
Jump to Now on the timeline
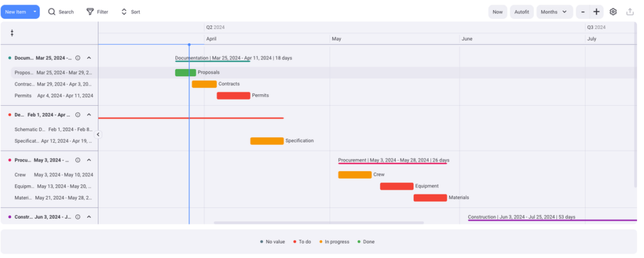(x=497, y=12)
